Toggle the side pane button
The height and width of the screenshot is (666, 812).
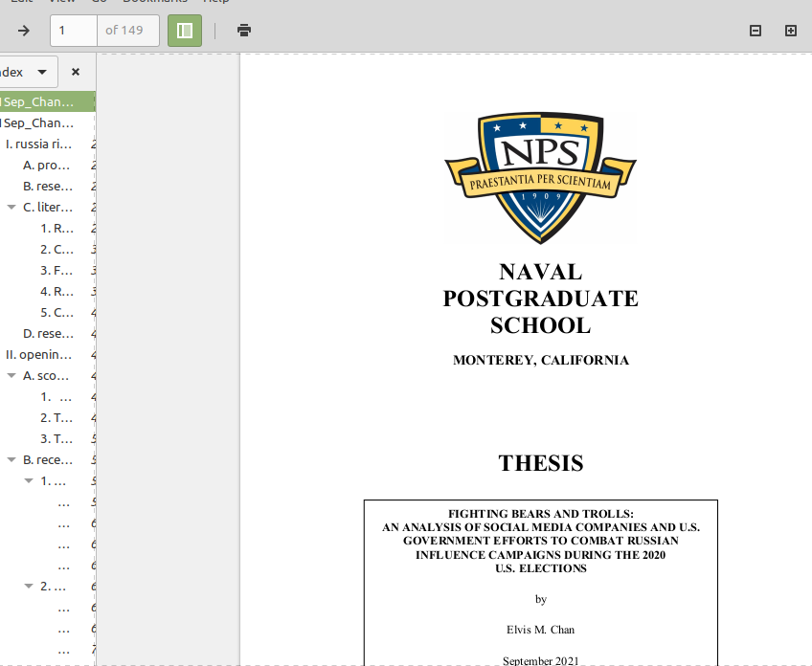tap(185, 31)
